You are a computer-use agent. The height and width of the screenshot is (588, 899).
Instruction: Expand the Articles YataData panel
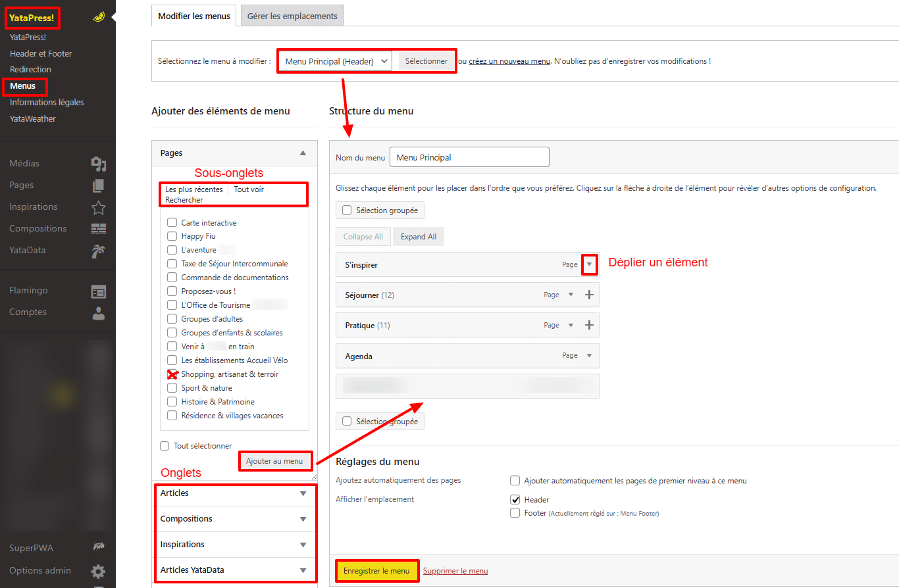tap(303, 570)
